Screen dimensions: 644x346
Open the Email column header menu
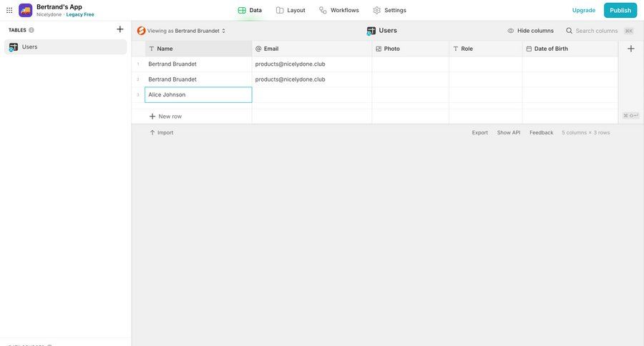pos(311,49)
